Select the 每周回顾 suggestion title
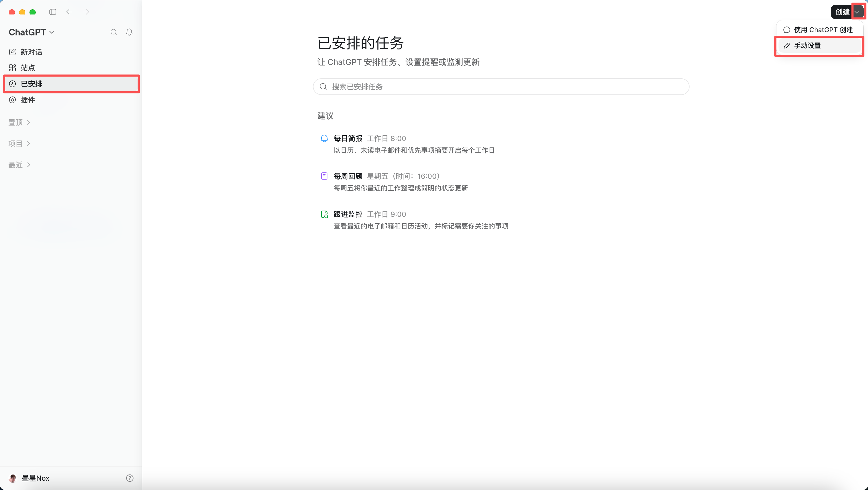Screen dimensions: 868x490 [348, 176]
